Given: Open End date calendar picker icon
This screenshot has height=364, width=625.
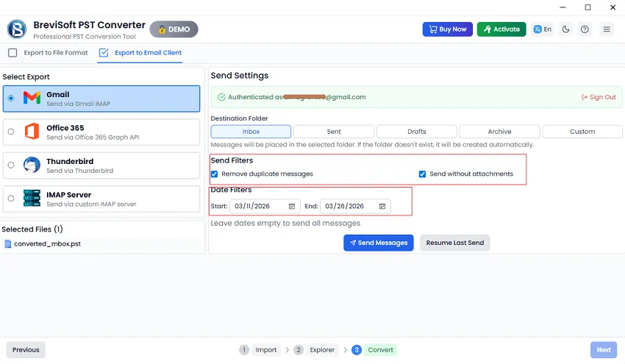Looking at the screenshot, I should (x=382, y=206).
